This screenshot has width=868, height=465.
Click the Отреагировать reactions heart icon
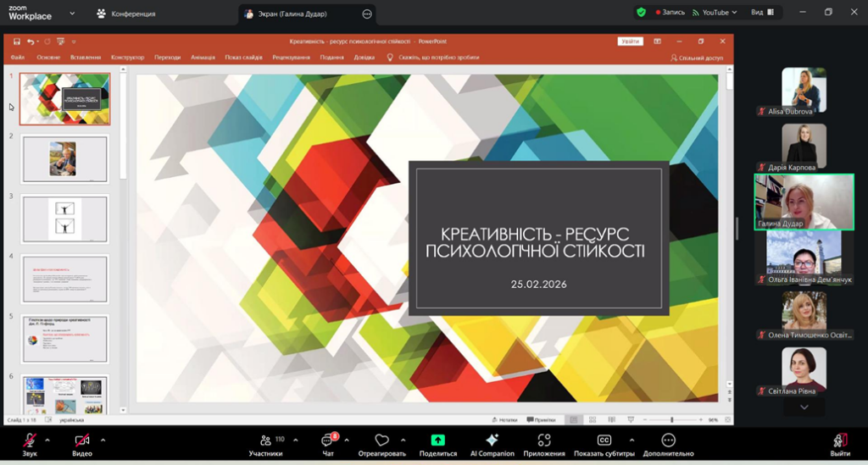[x=381, y=440]
